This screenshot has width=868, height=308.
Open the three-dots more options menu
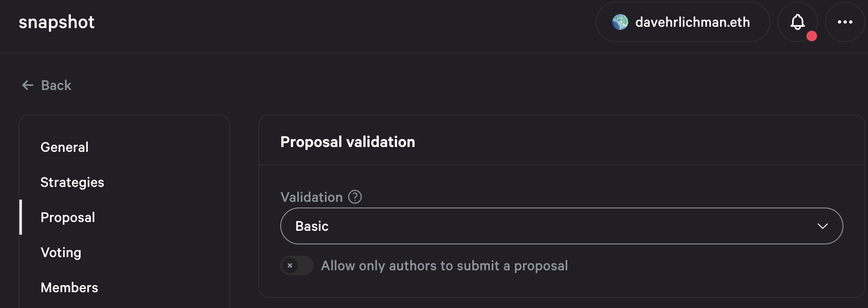pos(845,22)
